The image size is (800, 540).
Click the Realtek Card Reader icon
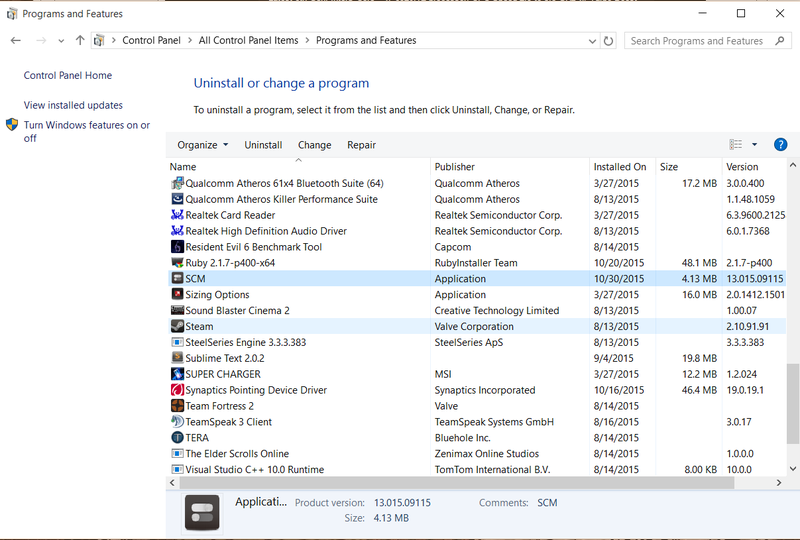(x=177, y=215)
